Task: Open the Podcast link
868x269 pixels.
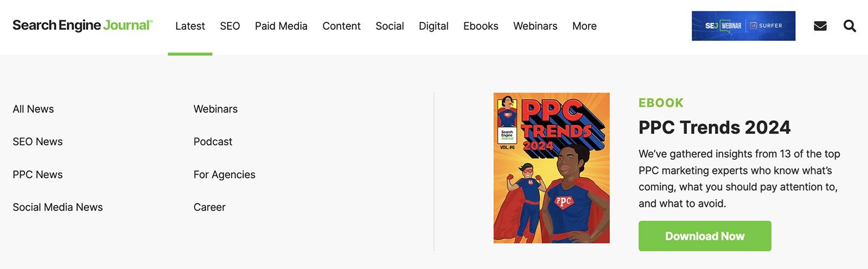Action: coord(213,141)
